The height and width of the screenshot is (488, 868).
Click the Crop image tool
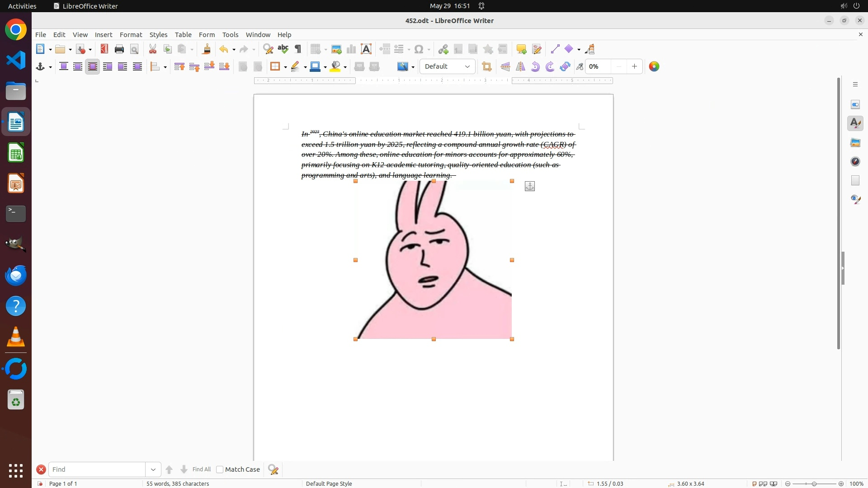[487, 67]
